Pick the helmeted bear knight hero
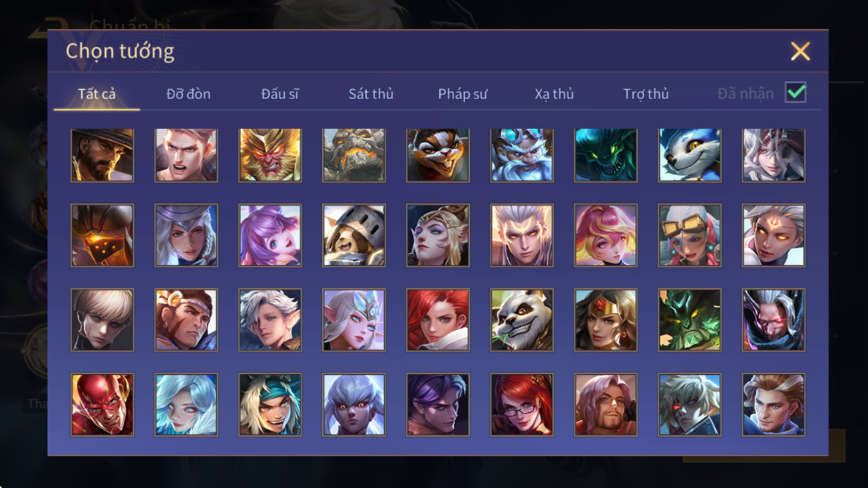 354,235
